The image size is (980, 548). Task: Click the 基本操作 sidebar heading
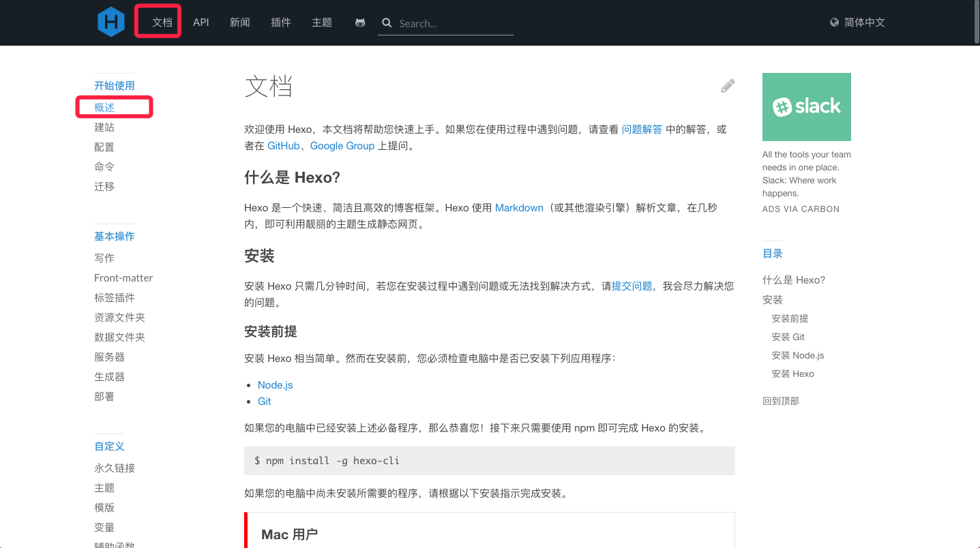[115, 236]
